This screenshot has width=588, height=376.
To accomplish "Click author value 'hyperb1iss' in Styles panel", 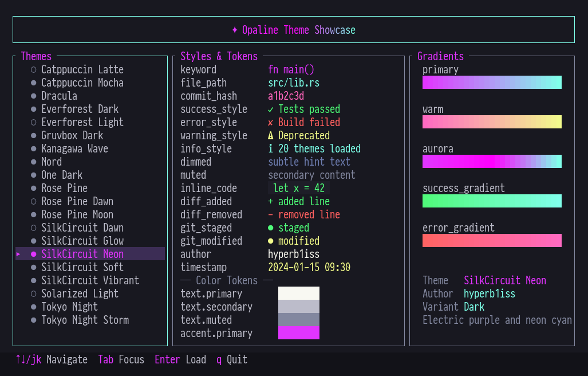I will click(x=294, y=254).
